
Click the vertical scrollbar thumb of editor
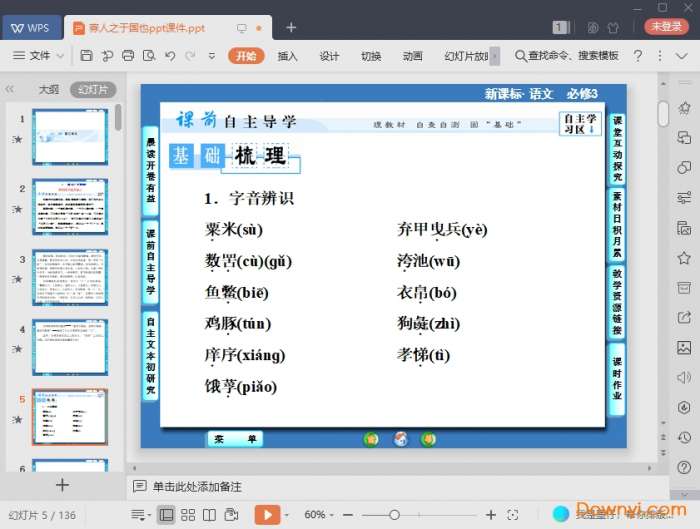click(663, 113)
